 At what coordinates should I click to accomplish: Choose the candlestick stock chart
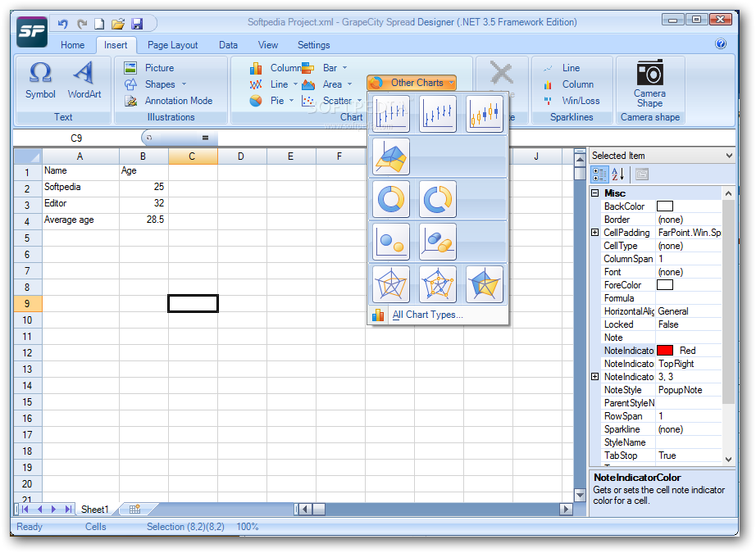pos(485,114)
